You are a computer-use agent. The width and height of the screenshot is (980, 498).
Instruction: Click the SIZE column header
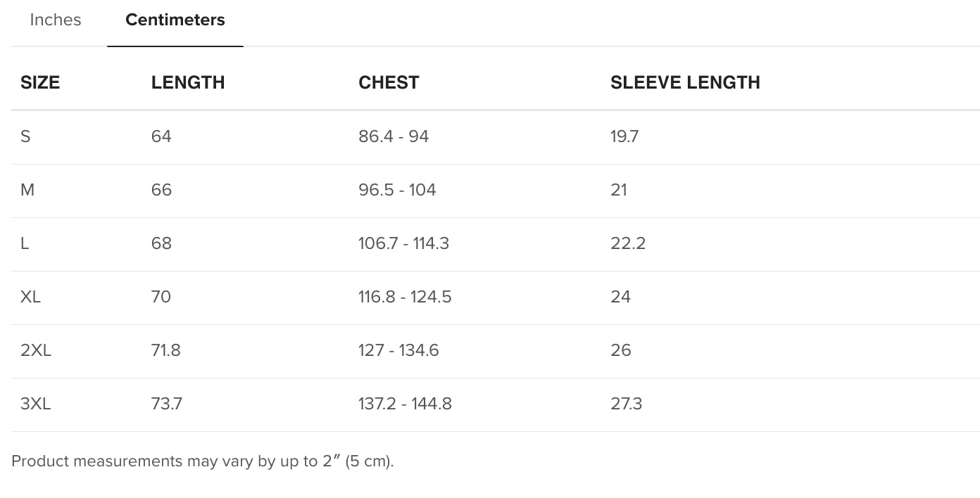pos(40,82)
